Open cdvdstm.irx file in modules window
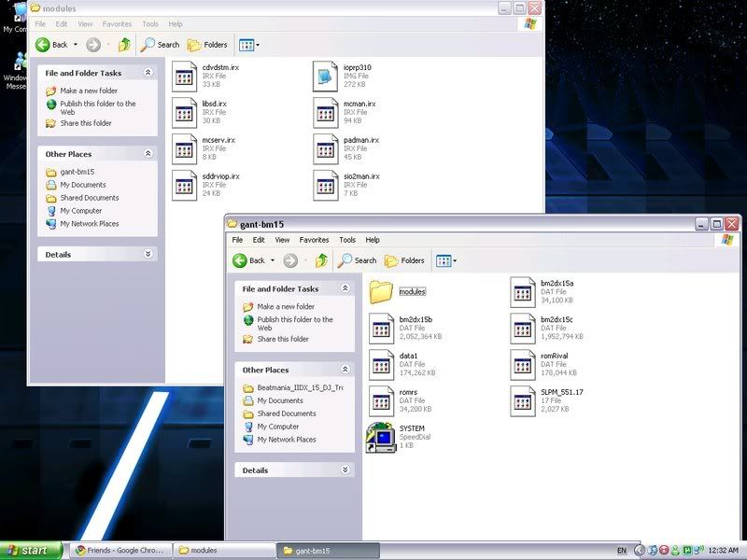Viewport: 747px width, 560px height. tap(184, 77)
